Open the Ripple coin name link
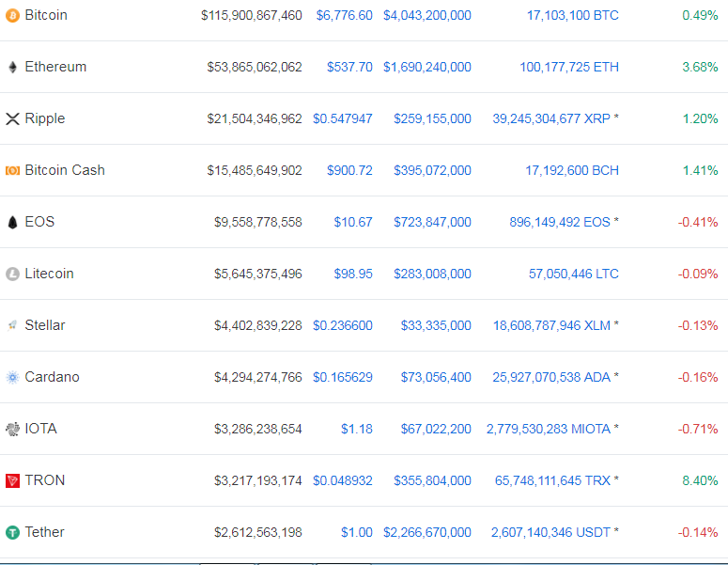The image size is (728, 565). 45,118
